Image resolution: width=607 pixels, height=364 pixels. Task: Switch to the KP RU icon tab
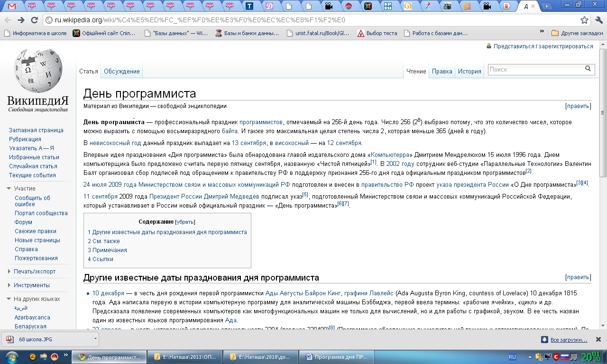pos(388,6)
